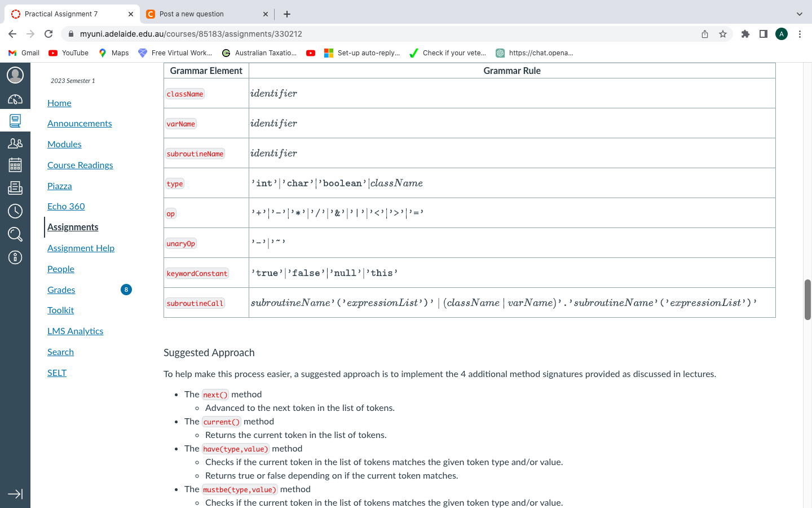Open Canvas Help via the info icon
Image resolution: width=812 pixels, height=508 pixels.
tap(15, 257)
